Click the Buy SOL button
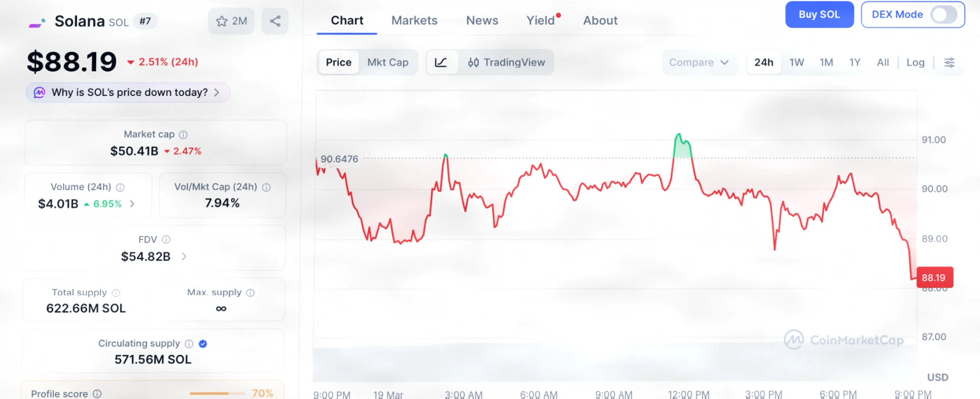This screenshot has height=399, width=980. tap(819, 14)
